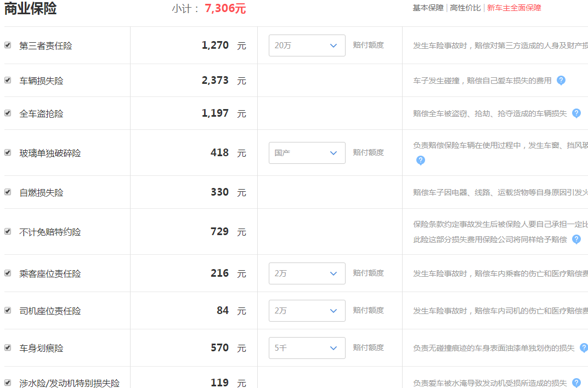Toggle the 涉水险/发动机特别损失险 checkbox
This screenshot has height=388, width=588.
[x=8, y=383]
